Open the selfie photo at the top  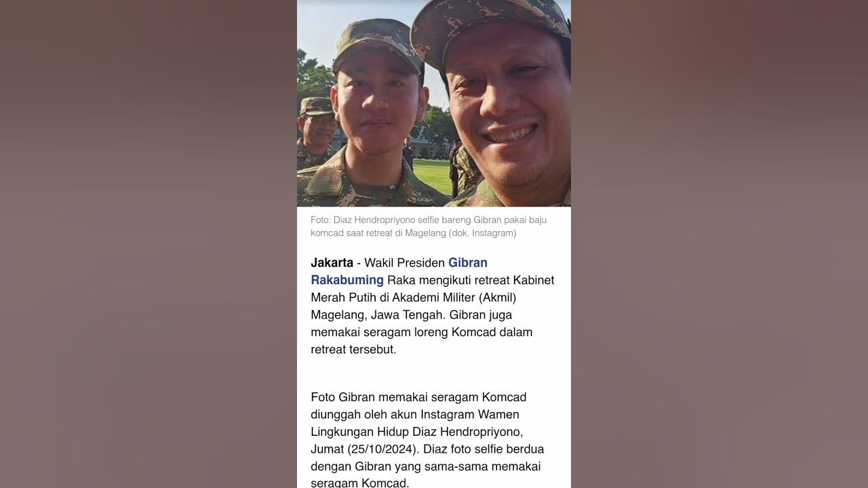[434, 103]
